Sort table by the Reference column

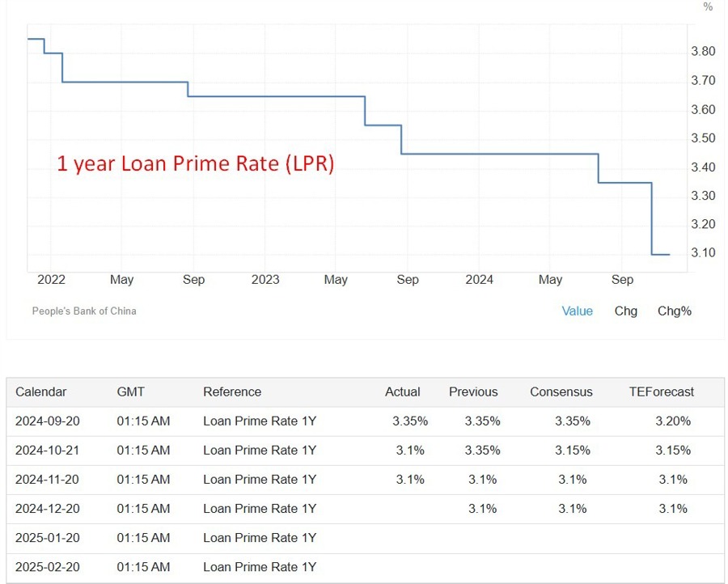pos(232,391)
